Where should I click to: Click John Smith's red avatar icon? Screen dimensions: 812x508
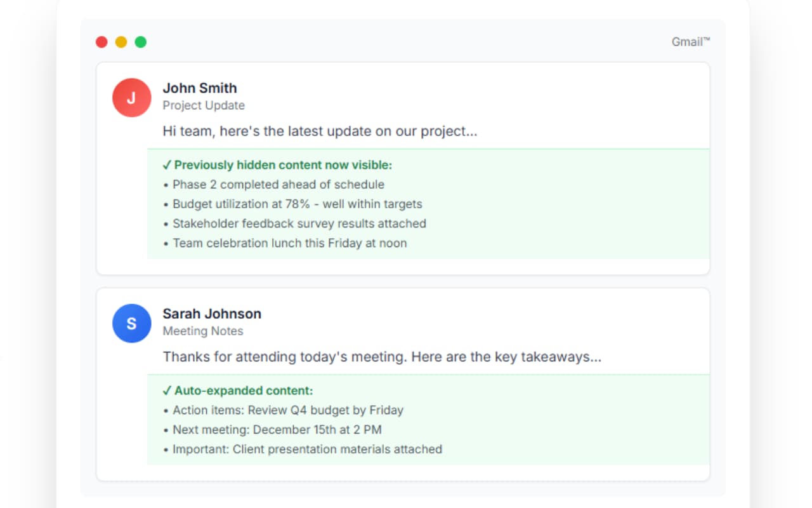pyautogui.click(x=131, y=97)
